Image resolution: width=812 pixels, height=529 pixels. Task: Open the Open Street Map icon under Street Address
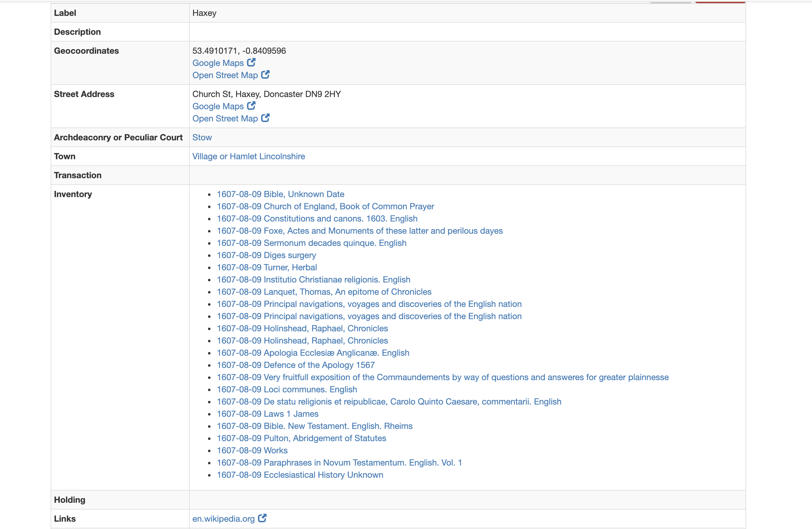(265, 118)
